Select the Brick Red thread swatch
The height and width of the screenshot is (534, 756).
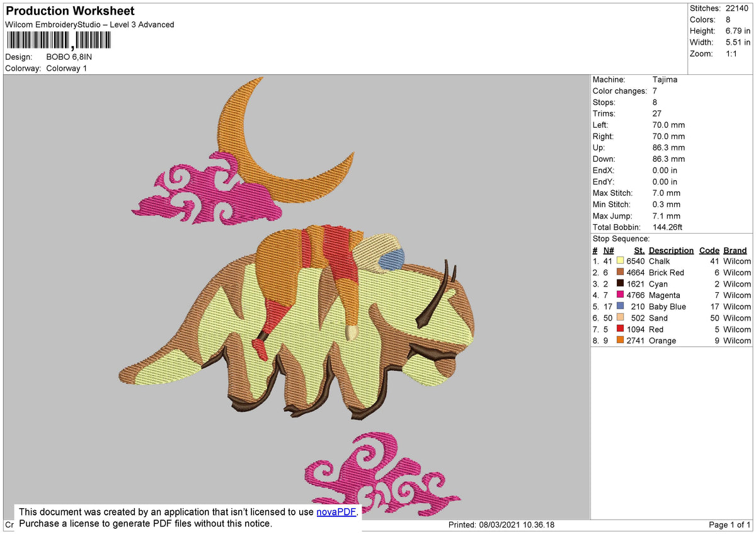click(621, 272)
